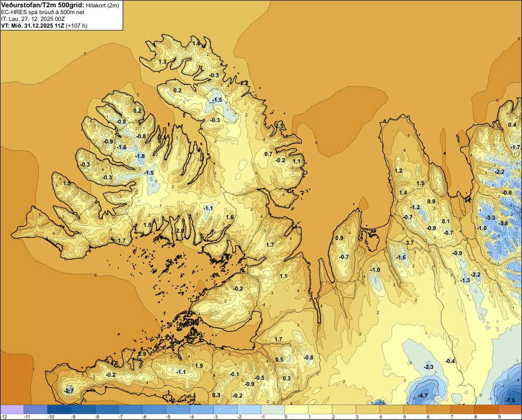This screenshot has height=420, width=522.
Task: Click the '-0.5' temperature value
Action: 259,378
